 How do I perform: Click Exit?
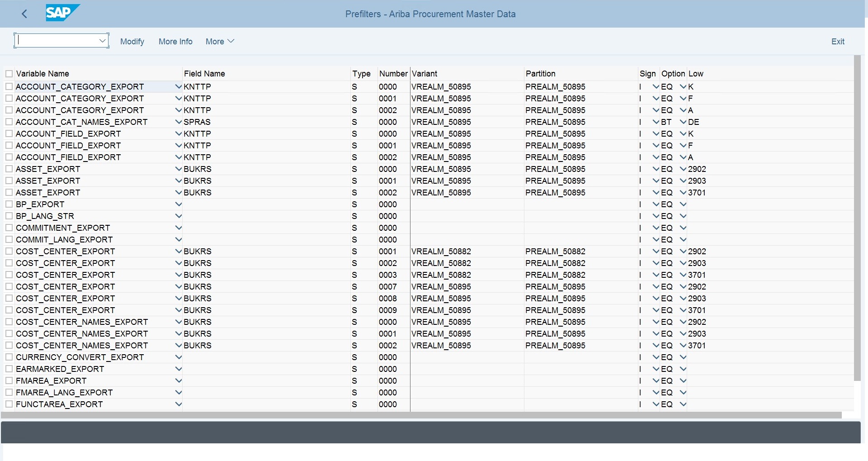click(838, 41)
